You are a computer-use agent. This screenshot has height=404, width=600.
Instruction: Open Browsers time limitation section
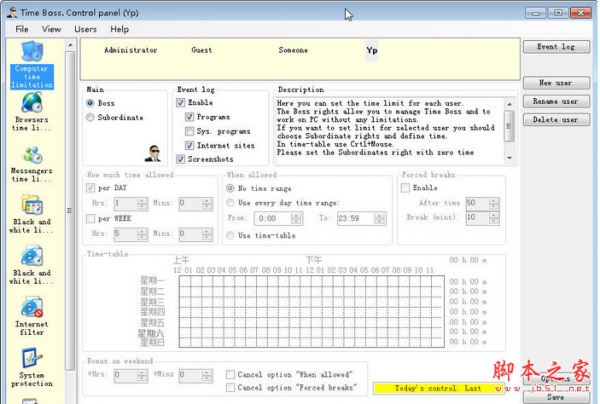tap(32, 112)
